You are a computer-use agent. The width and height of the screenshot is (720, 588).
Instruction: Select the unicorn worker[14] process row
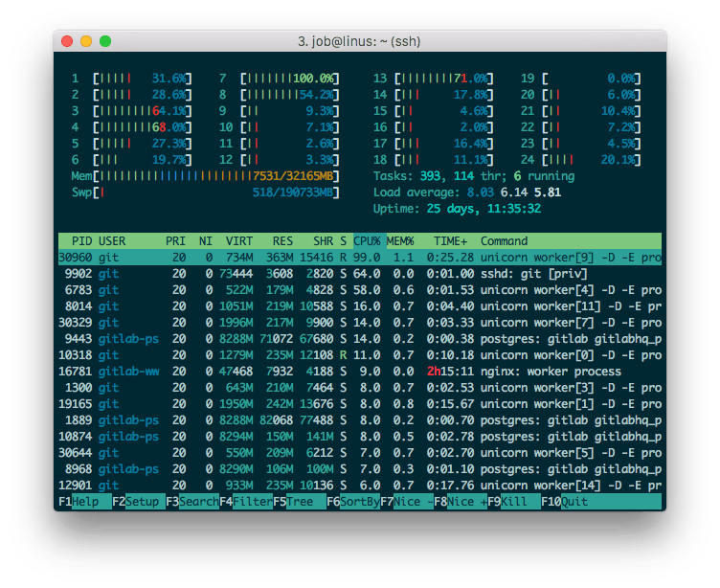point(360,486)
